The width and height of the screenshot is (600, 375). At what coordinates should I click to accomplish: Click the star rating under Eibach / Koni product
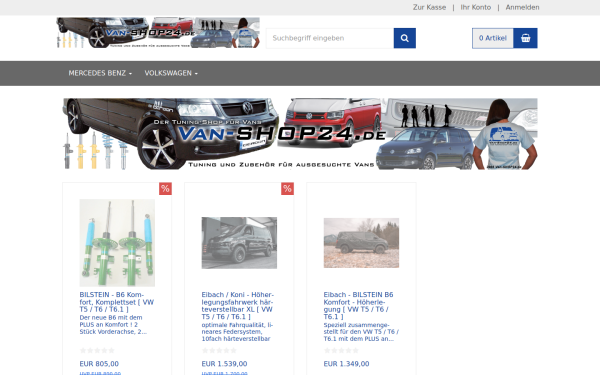(219, 351)
